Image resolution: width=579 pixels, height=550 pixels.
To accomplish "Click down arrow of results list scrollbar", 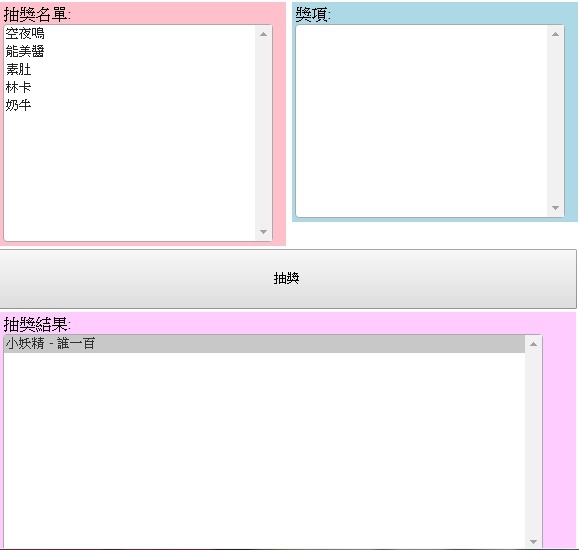I will pos(533,542).
